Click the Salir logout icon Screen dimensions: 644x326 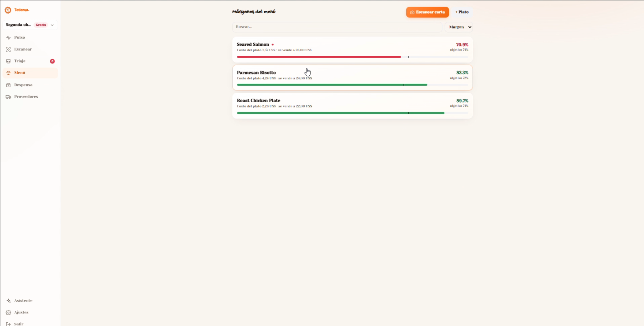pos(8,324)
